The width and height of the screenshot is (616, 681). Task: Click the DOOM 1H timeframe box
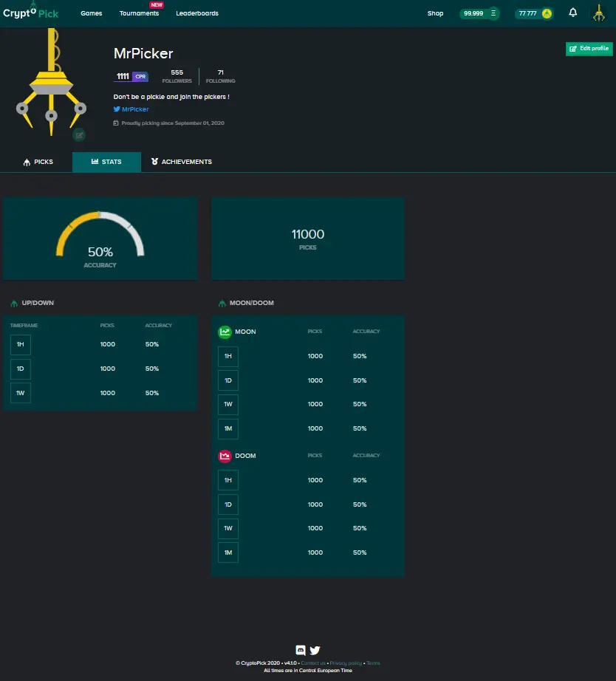coord(228,480)
